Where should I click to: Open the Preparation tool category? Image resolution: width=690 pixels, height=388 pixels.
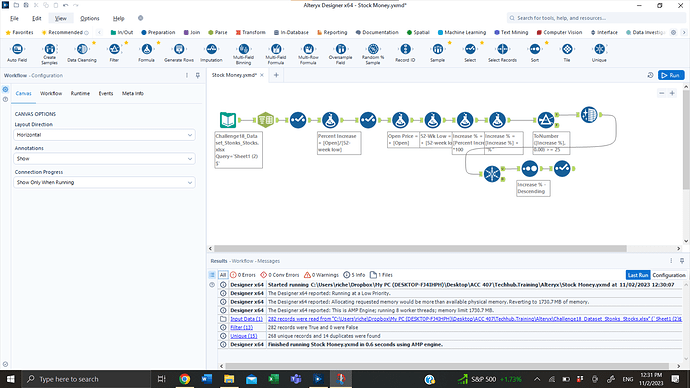click(158, 32)
